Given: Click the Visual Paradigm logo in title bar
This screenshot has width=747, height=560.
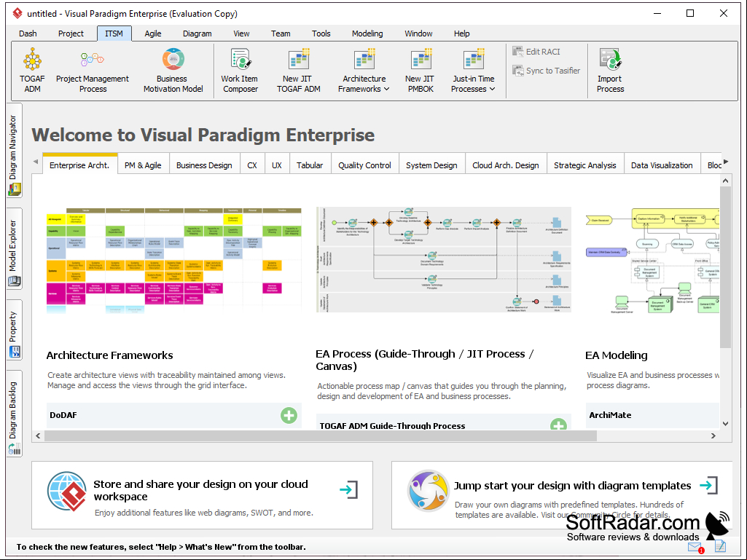Looking at the screenshot, I should (x=17, y=13).
